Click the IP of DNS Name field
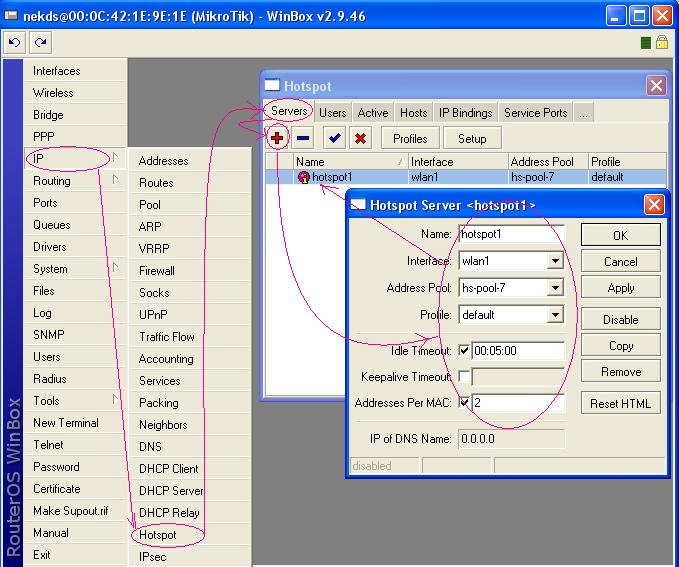Image resolution: width=679 pixels, height=567 pixels. click(511, 439)
